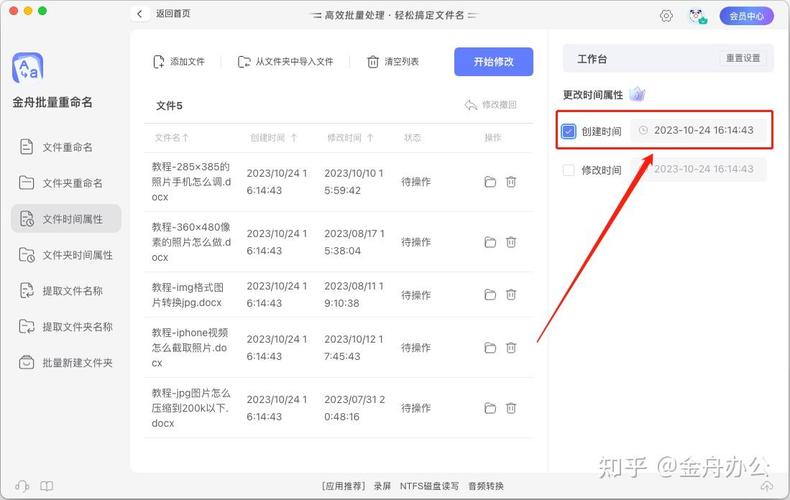Click the 文件5 count label
Viewport: 790px width, 500px height.
coord(169,106)
